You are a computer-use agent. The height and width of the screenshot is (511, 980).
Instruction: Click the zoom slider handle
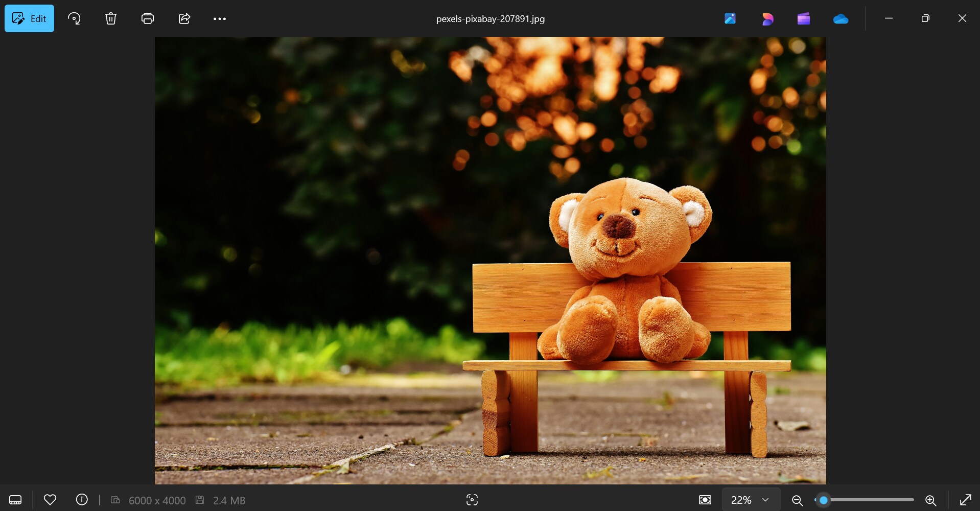[823, 500]
